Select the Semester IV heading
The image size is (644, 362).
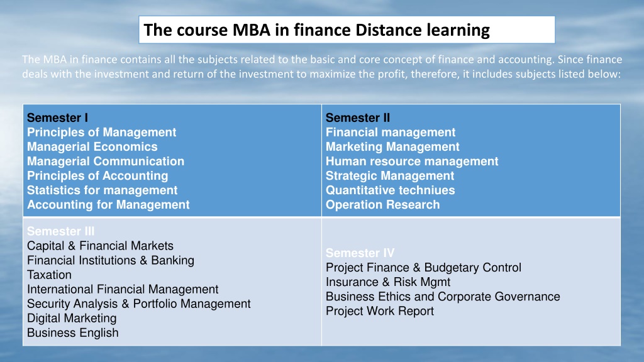360,253
